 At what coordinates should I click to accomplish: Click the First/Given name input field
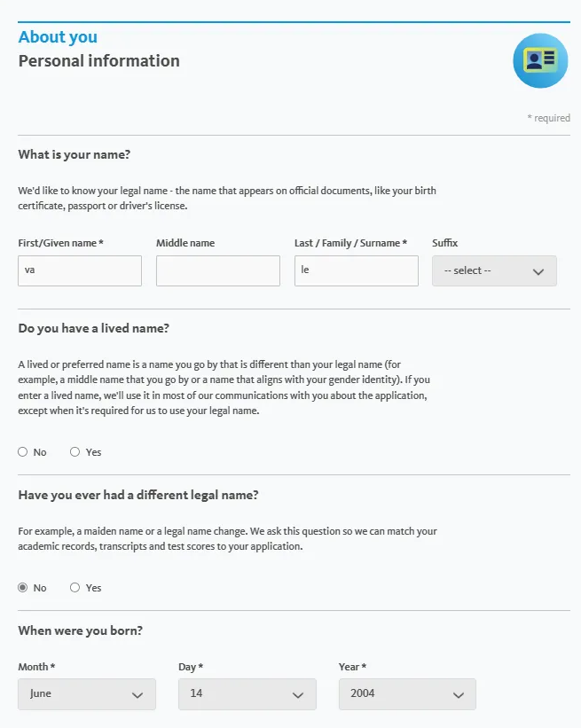click(80, 271)
